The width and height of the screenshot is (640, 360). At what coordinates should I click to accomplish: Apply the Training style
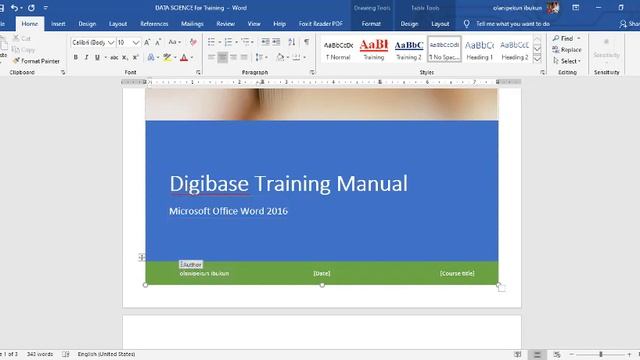tap(373, 49)
